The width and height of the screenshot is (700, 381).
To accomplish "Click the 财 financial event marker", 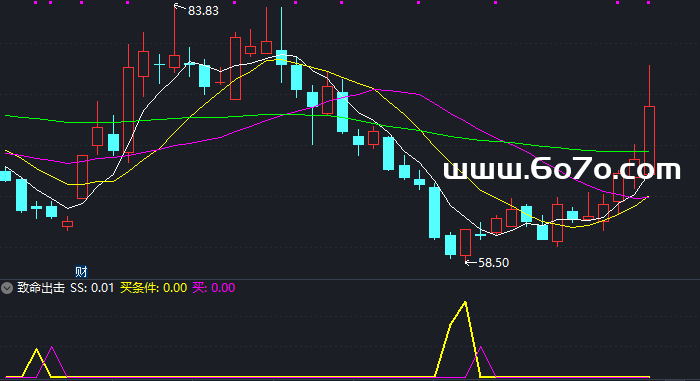I will 81,272.
